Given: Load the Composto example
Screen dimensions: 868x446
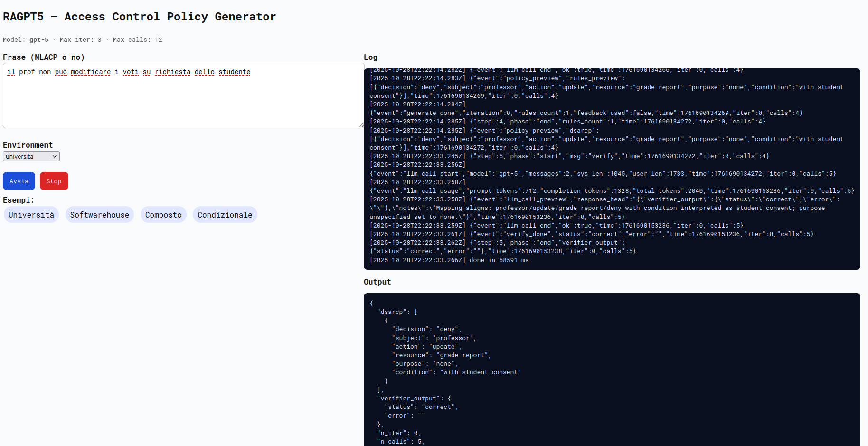Looking at the screenshot, I should pyautogui.click(x=163, y=215).
